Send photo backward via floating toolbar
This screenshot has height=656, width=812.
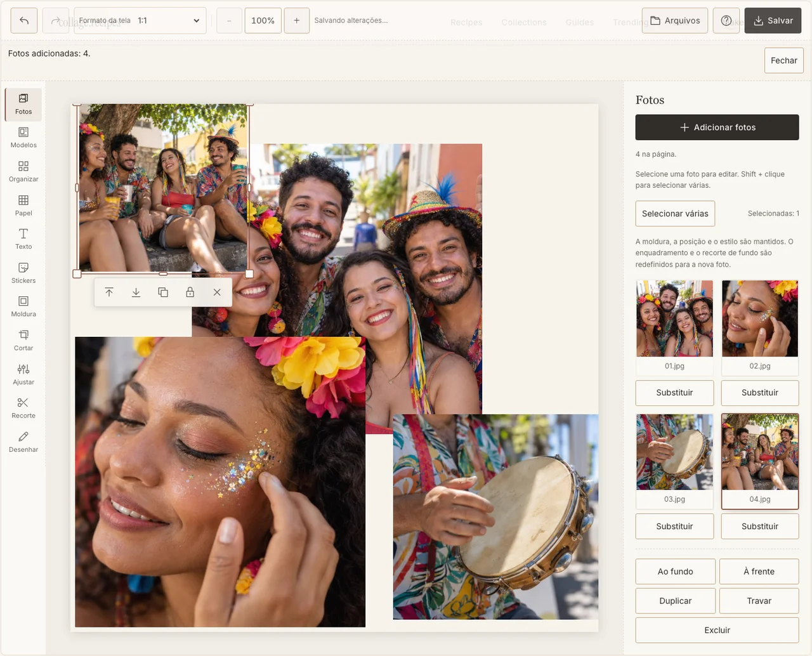pos(136,292)
